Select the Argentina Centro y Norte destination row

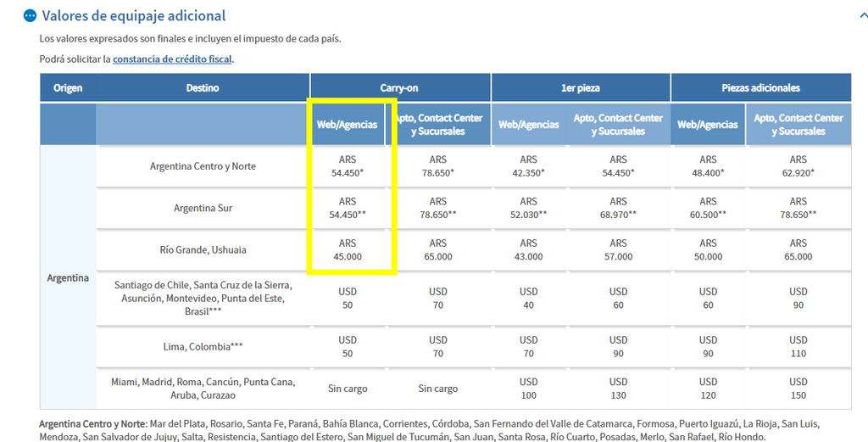[x=203, y=166]
